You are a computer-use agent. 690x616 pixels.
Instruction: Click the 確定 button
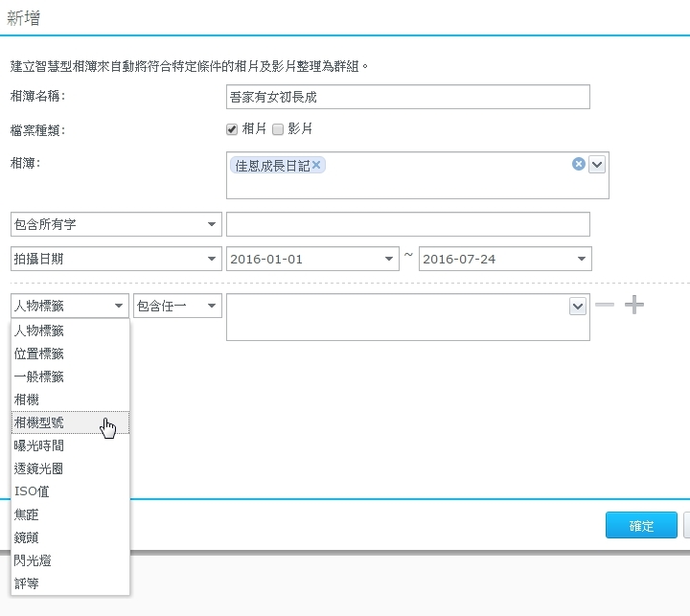pos(641,526)
